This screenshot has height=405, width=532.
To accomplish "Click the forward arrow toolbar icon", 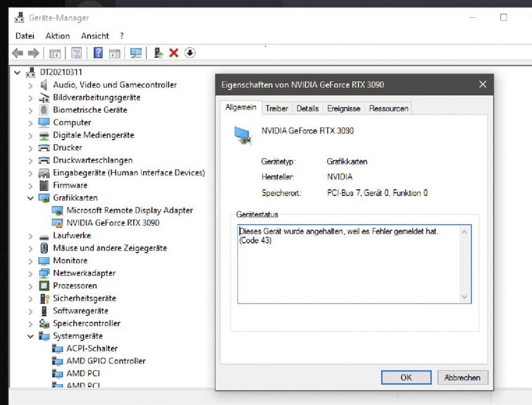I will [x=33, y=53].
